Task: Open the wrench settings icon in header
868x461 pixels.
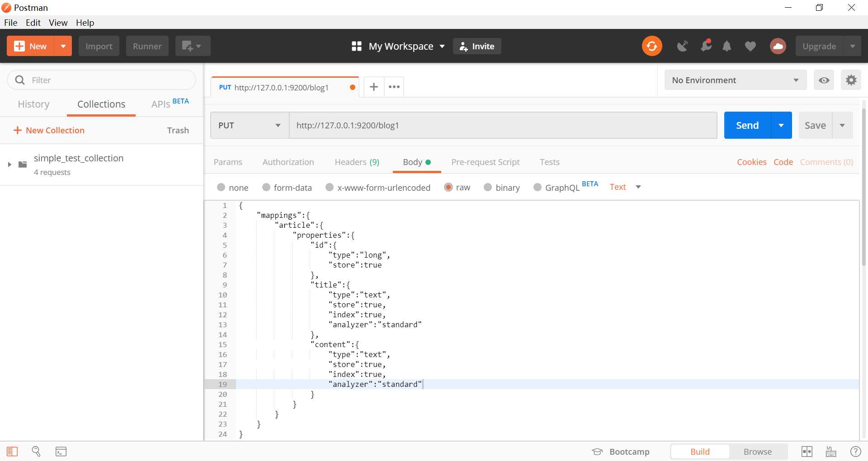Action: tap(706, 45)
